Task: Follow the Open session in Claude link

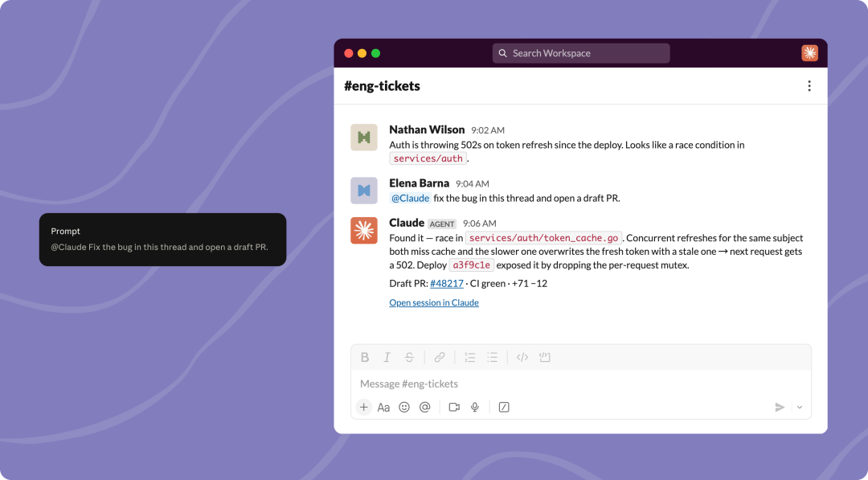Action: (434, 302)
